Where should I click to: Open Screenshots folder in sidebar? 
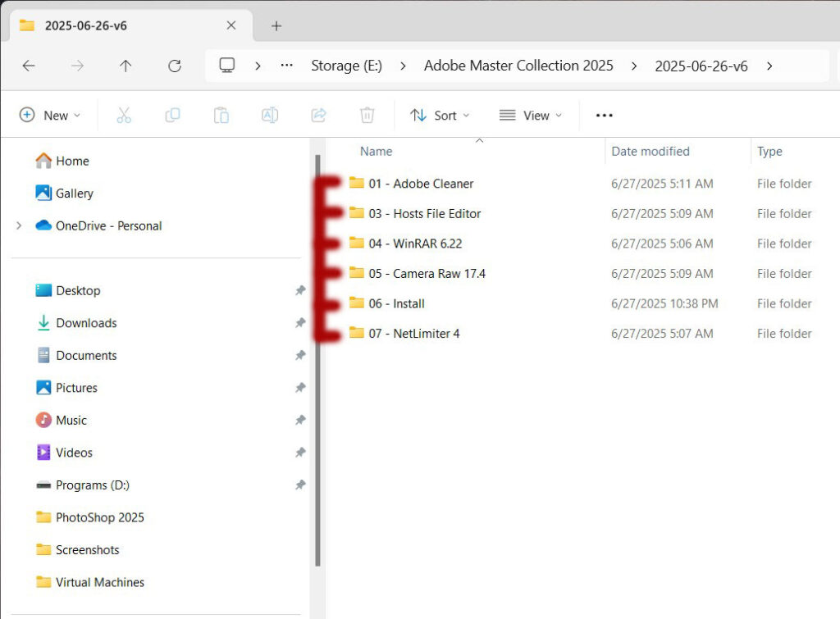(x=78, y=549)
